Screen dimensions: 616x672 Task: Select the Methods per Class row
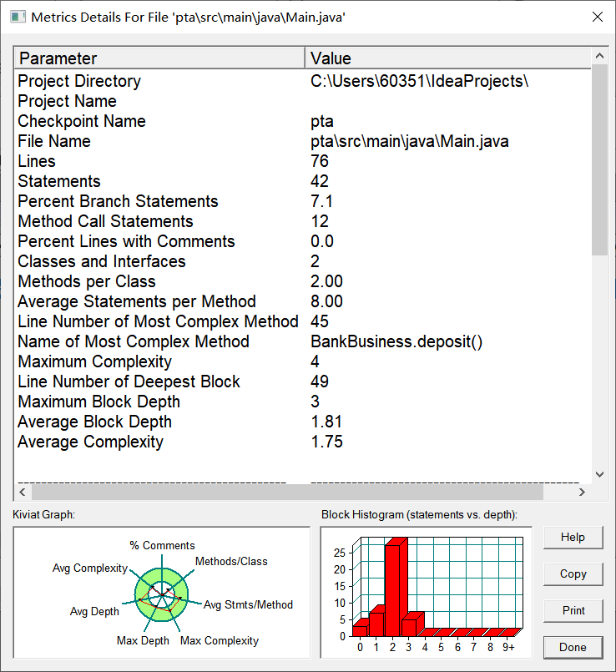click(303, 281)
